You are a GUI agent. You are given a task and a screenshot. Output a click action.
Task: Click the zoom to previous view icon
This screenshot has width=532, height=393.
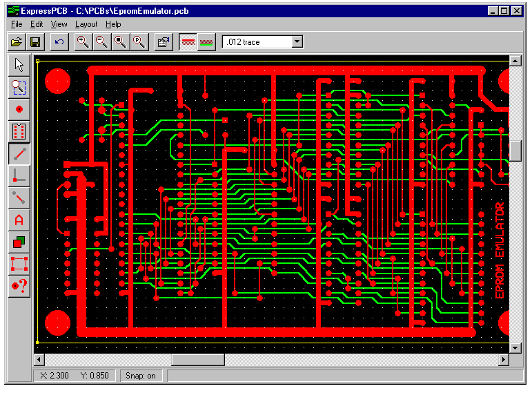pos(139,42)
